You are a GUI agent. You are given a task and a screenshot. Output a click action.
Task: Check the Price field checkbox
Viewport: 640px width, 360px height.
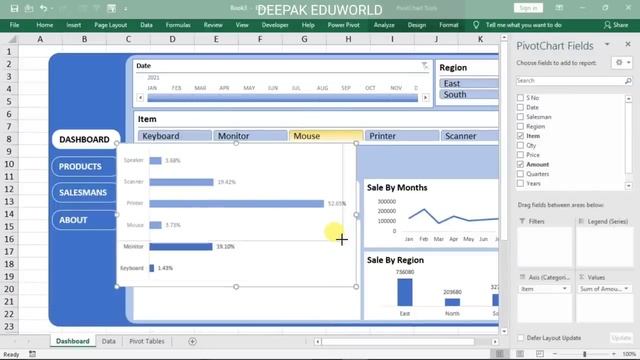[x=520, y=155]
